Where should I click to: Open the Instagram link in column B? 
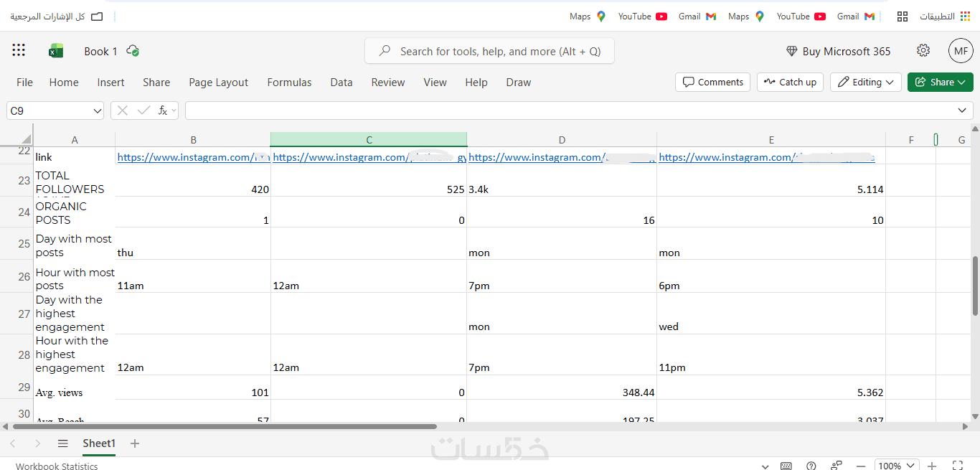click(193, 157)
